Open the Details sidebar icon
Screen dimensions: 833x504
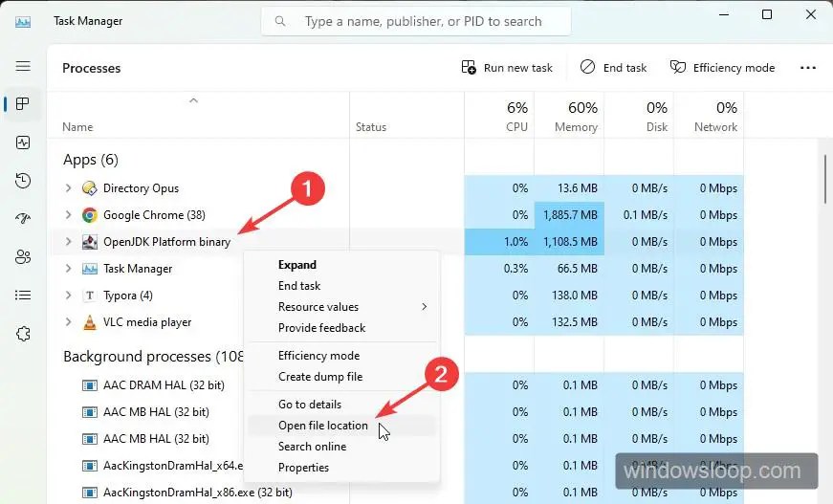pyautogui.click(x=23, y=295)
